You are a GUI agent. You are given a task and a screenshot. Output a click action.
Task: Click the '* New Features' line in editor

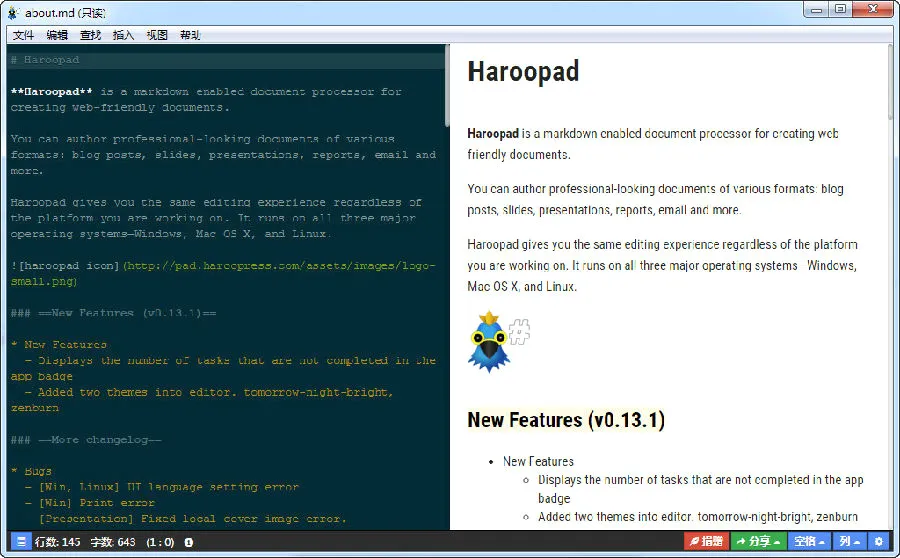[59, 344]
